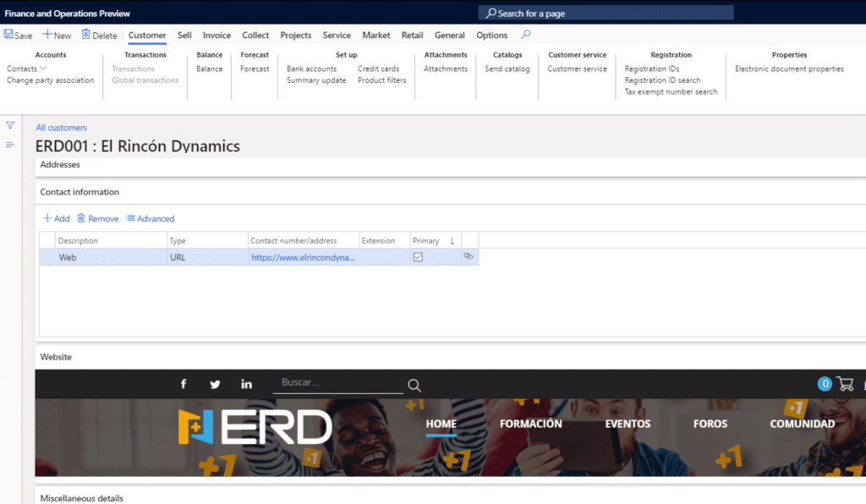Click Balance under the Balance group
The width and height of the screenshot is (866, 504).
tap(210, 68)
